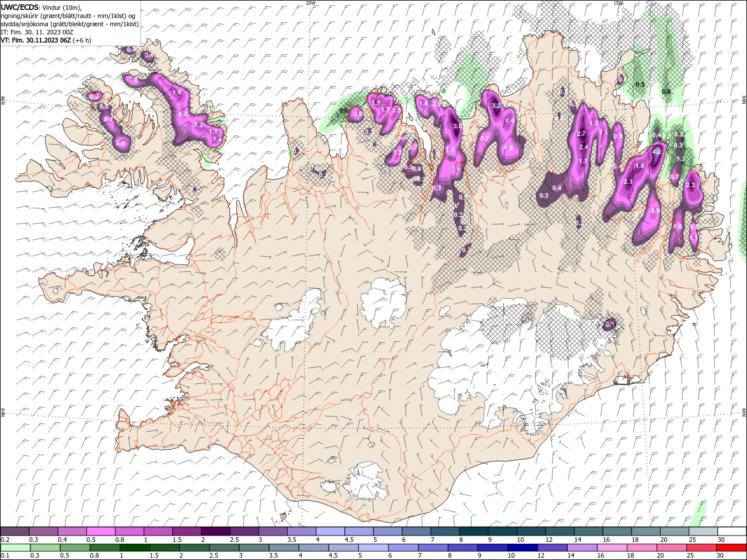This screenshot has height=560, width=747.
Task: Pick the dark teal 8 swatch in upper legend
Action: coord(473,531)
